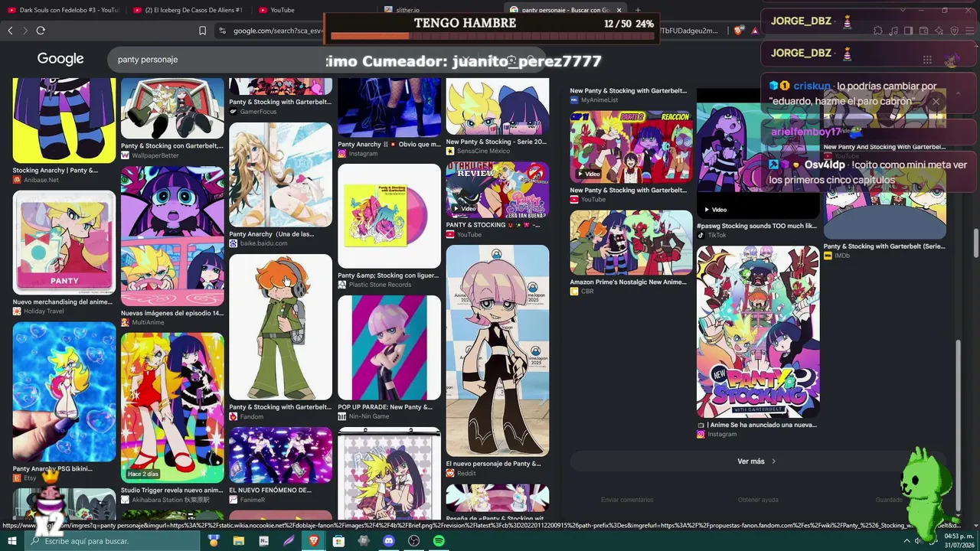Open File Explorer from the taskbar

coord(239,541)
